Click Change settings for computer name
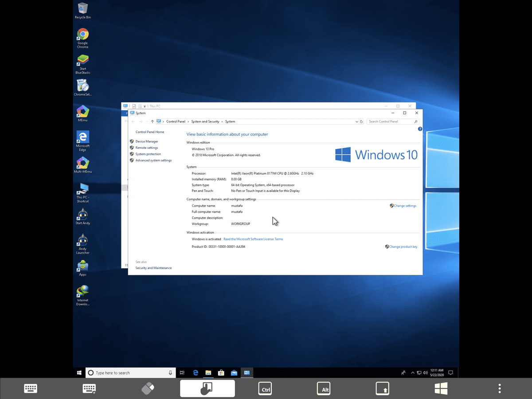Screen dimensions: 532x399 tap(405, 206)
